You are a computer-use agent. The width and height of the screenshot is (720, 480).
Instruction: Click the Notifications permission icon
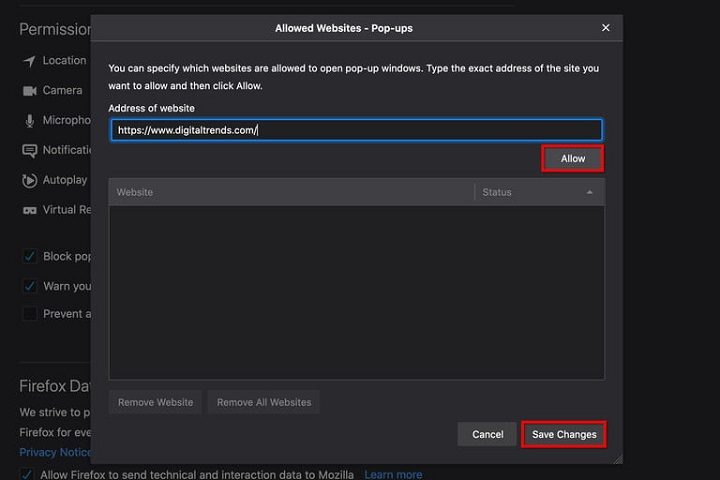tap(29, 151)
